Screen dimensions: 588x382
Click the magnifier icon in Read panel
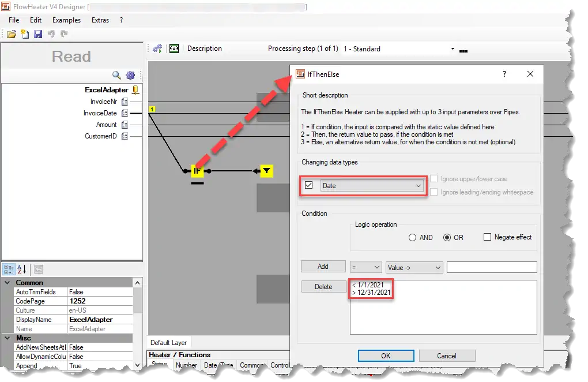tap(116, 75)
